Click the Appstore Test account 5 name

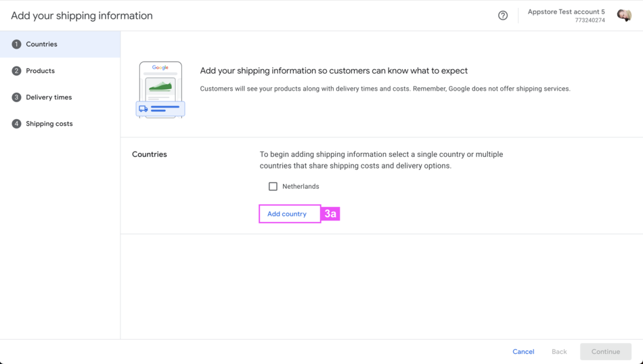[x=566, y=12]
